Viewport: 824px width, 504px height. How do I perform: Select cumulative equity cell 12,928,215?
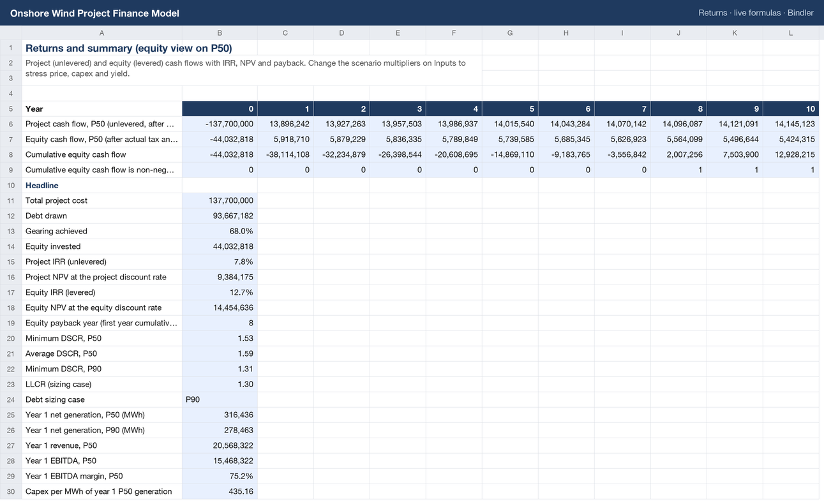tap(791, 154)
